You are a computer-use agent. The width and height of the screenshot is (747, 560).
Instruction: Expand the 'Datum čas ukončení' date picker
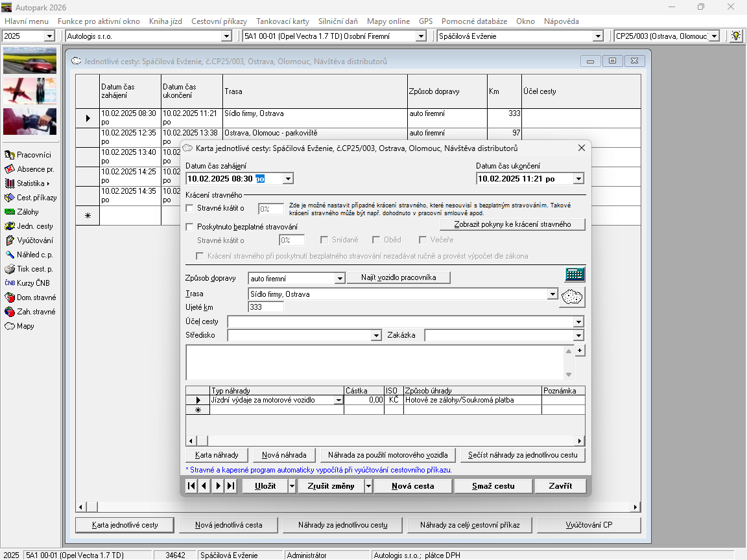(x=578, y=179)
